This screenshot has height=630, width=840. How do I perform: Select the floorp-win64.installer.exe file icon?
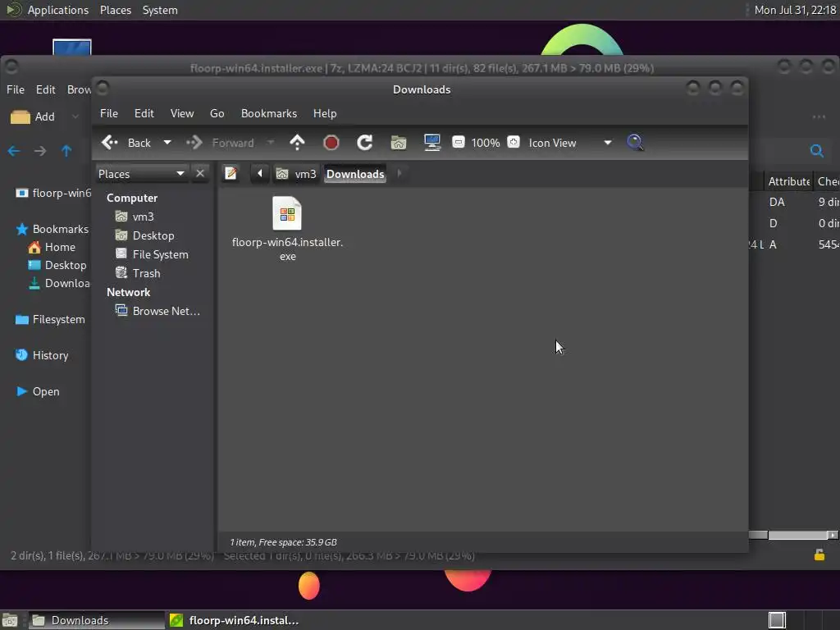pyautogui.click(x=287, y=213)
